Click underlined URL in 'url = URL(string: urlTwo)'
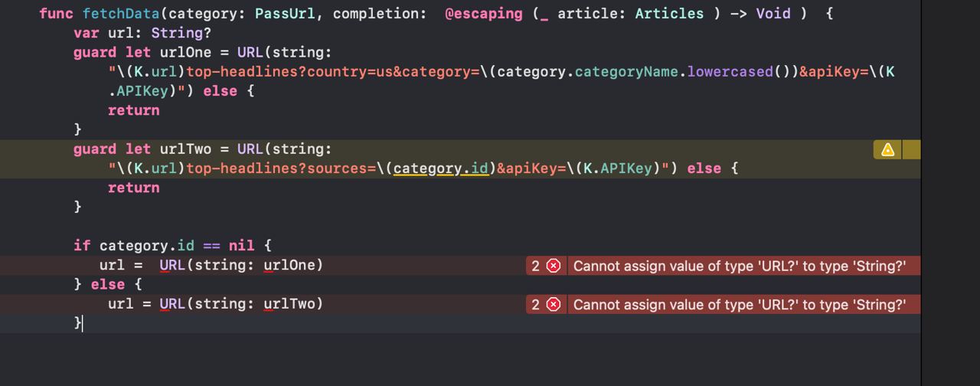The image size is (980, 386). point(172,304)
